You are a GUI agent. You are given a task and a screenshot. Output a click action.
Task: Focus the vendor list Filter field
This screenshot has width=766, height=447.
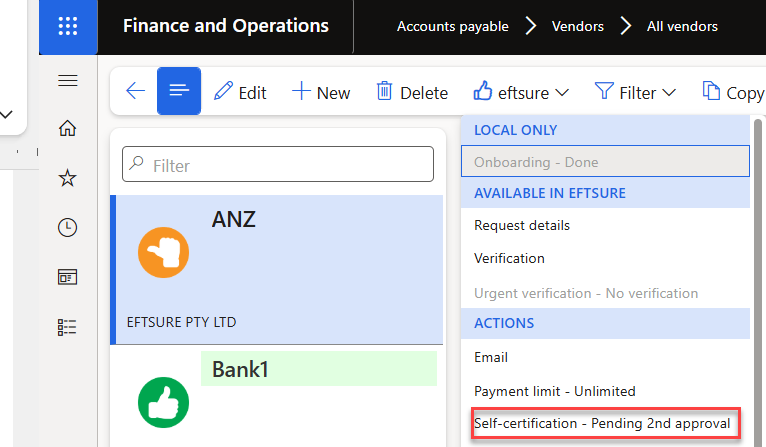point(278,164)
